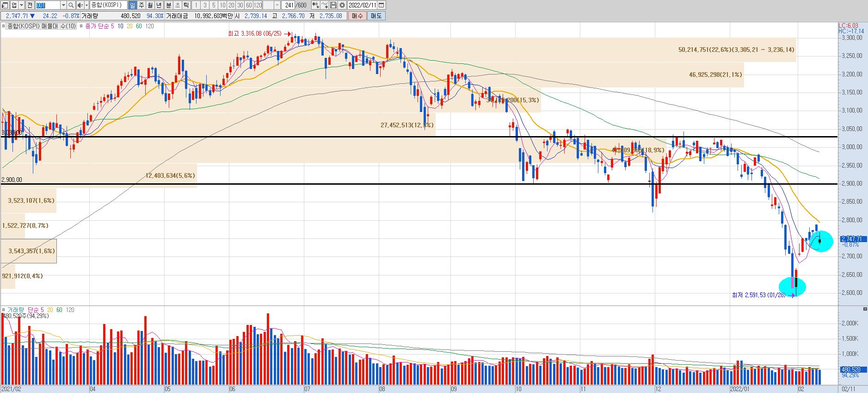Open chart settings gear icon
868x393 pixels.
(342, 5)
